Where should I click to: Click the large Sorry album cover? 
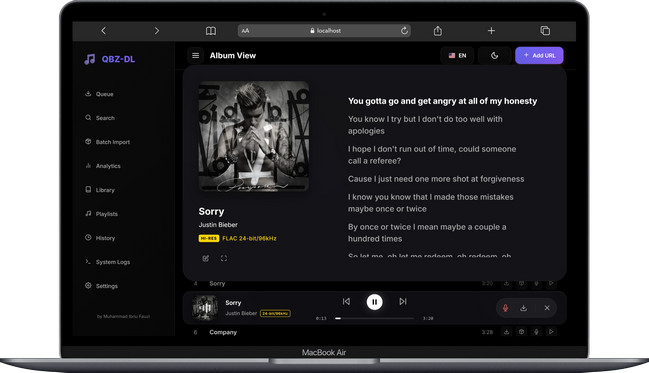(x=254, y=136)
